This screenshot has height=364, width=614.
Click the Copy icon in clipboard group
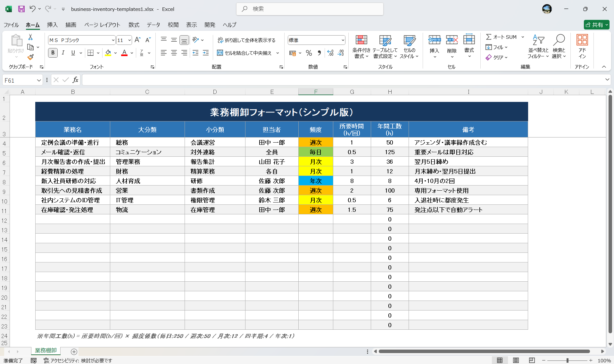(x=30, y=47)
